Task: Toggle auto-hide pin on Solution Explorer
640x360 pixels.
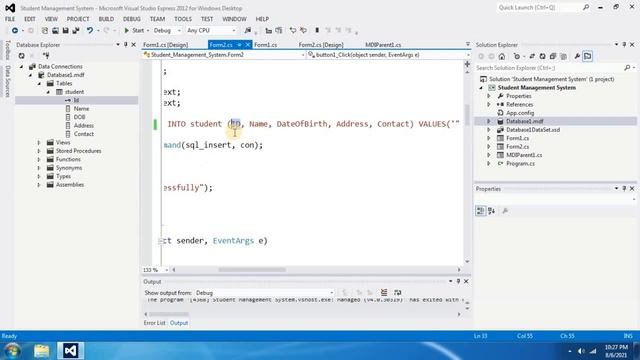Action: click(624, 44)
